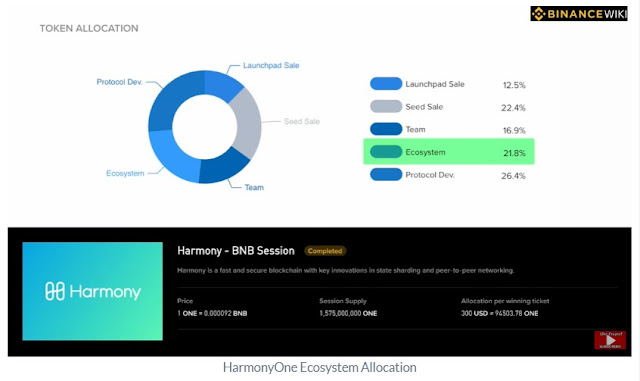Click the allocation 300 USD = 94503.78 ONE
Viewport: 640px width, 381px height.
(x=500, y=313)
